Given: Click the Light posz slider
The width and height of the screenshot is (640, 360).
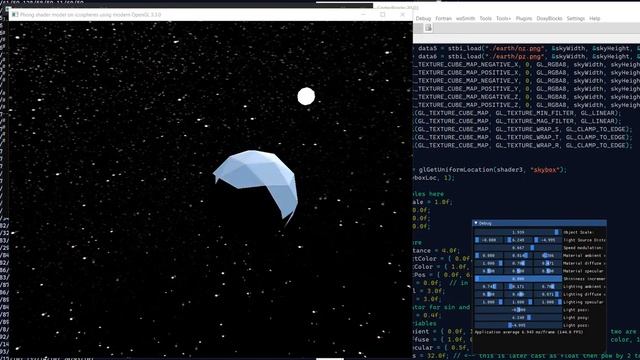Looking at the screenshot, I should (518, 325).
